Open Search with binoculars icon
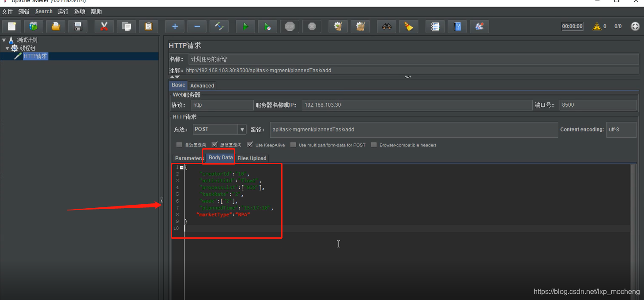644x300 pixels. [x=387, y=26]
